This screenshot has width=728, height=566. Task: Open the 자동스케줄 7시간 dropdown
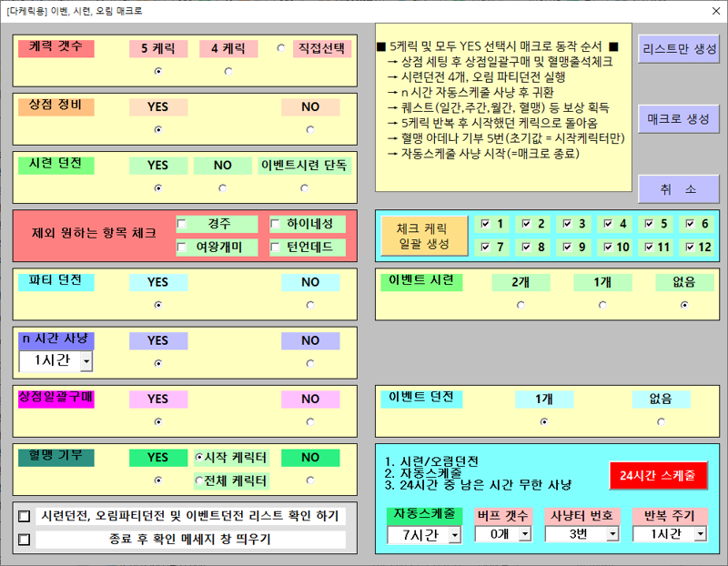455,535
